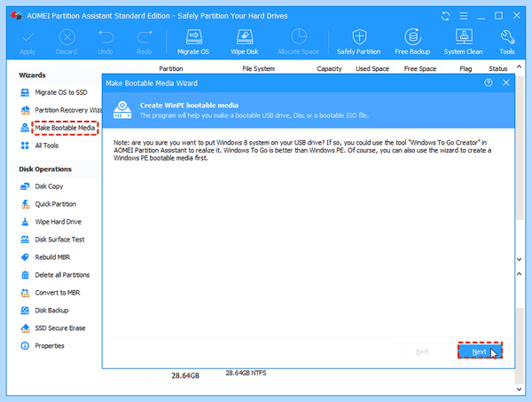The height and width of the screenshot is (402, 532).
Task: Click the refresh icon in title bar
Action: (x=445, y=16)
